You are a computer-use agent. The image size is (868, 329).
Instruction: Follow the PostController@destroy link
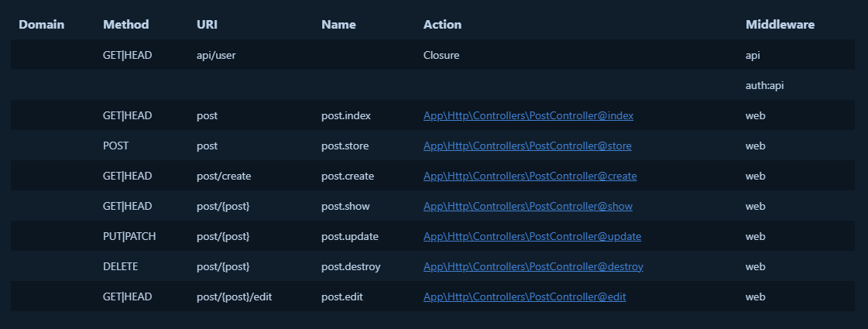533,266
